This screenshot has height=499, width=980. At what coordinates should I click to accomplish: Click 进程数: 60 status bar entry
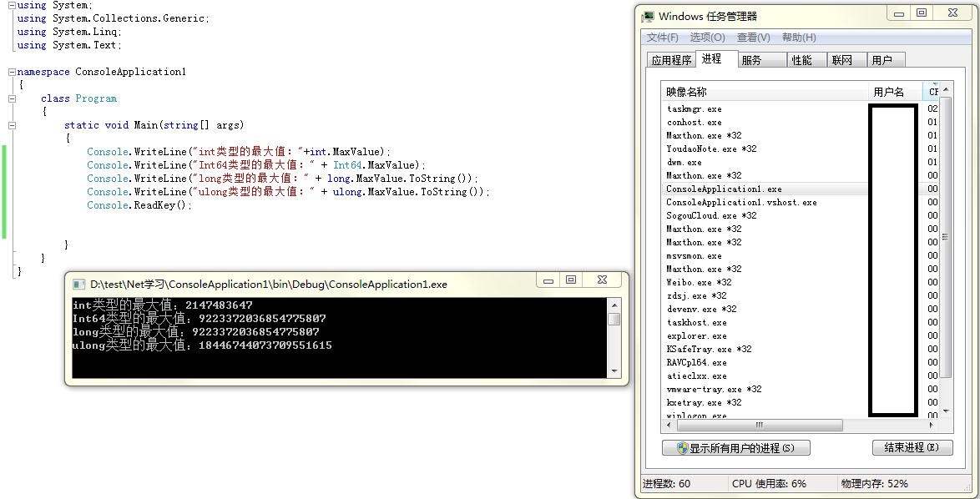pos(667,483)
